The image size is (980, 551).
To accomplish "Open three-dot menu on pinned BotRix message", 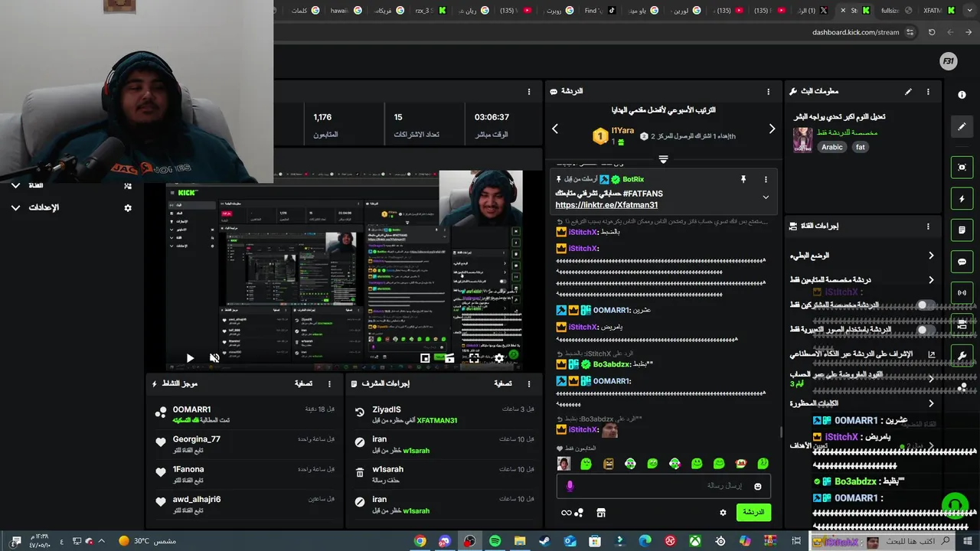I will (766, 179).
